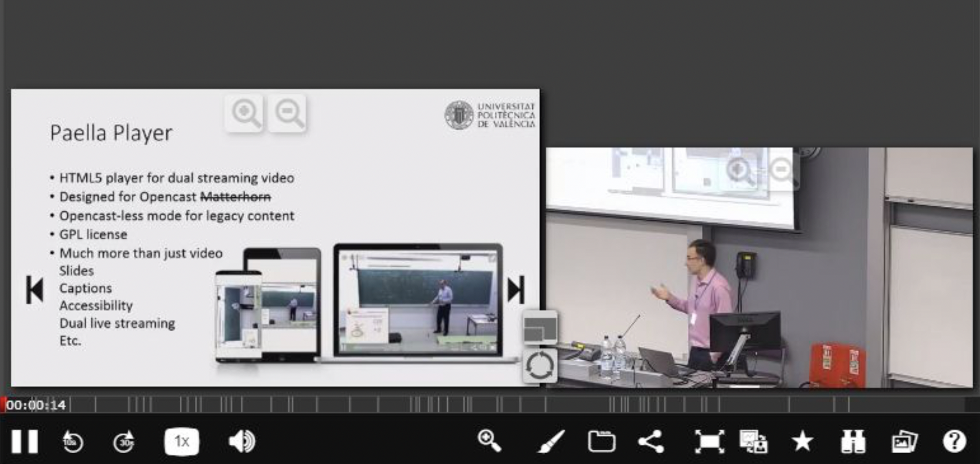Zoom in on the presenter camera video

(x=739, y=172)
